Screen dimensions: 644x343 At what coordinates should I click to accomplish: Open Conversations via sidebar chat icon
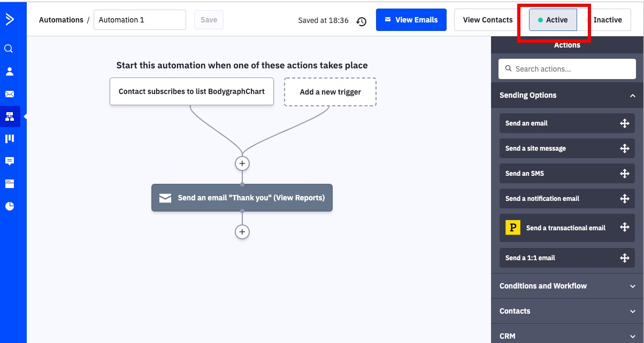tap(9, 161)
